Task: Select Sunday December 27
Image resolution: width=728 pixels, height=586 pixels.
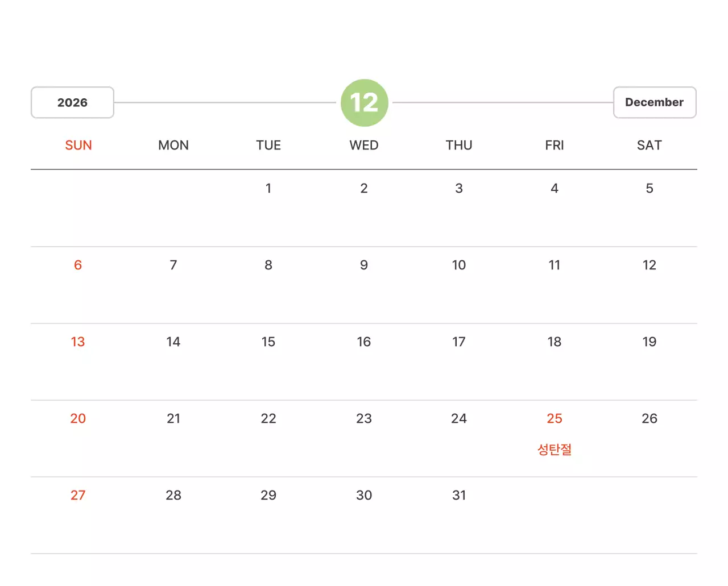Action: pos(78,496)
